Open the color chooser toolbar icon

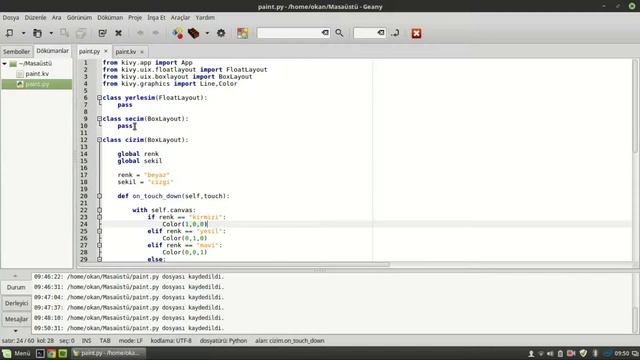tap(242, 33)
